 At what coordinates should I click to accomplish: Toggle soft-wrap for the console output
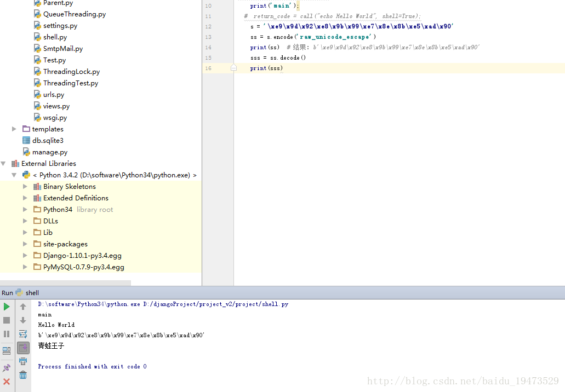coord(23,334)
